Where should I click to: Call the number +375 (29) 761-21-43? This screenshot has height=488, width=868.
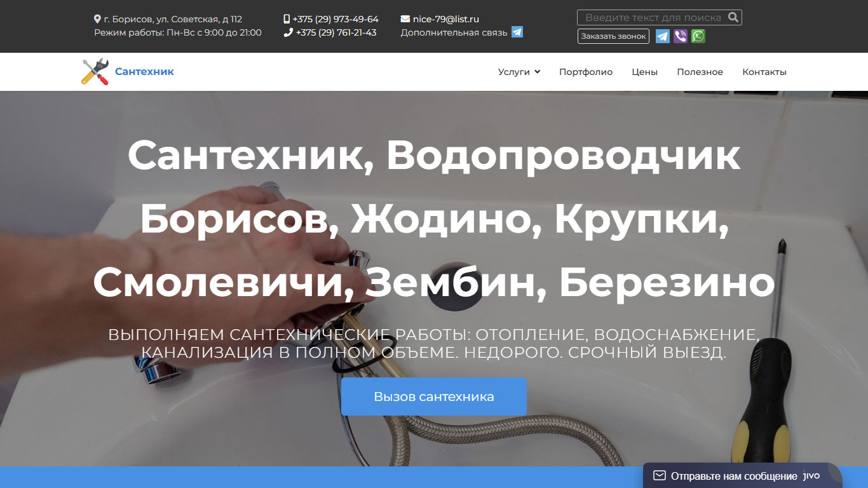336,32
